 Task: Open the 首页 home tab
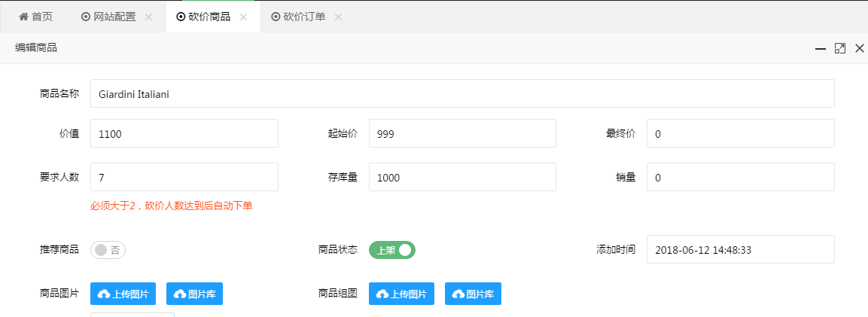click(x=35, y=17)
